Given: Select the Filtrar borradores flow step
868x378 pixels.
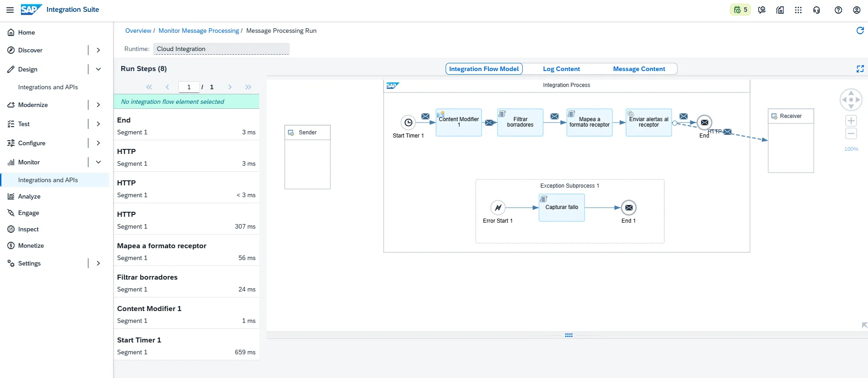Looking at the screenshot, I should pyautogui.click(x=520, y=122).
